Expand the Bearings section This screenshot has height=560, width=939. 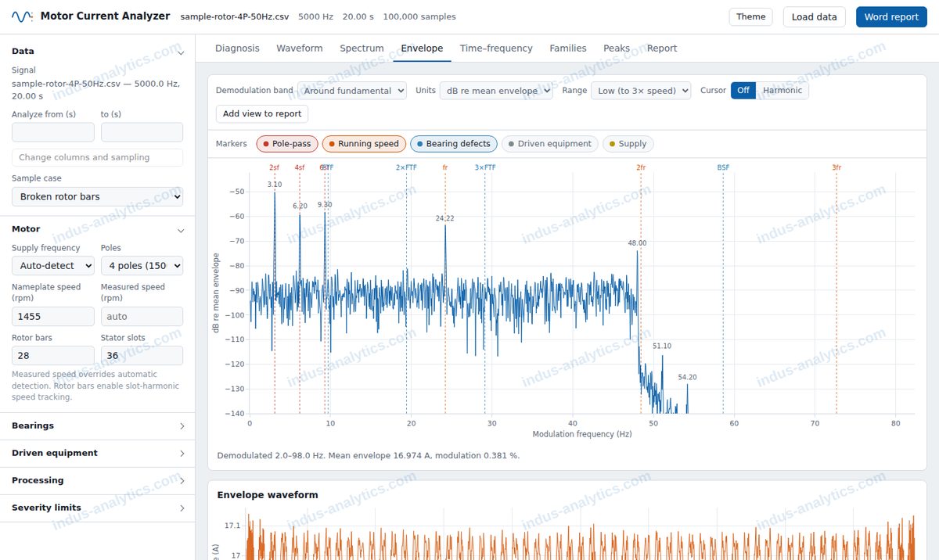(x=98, y=426)
